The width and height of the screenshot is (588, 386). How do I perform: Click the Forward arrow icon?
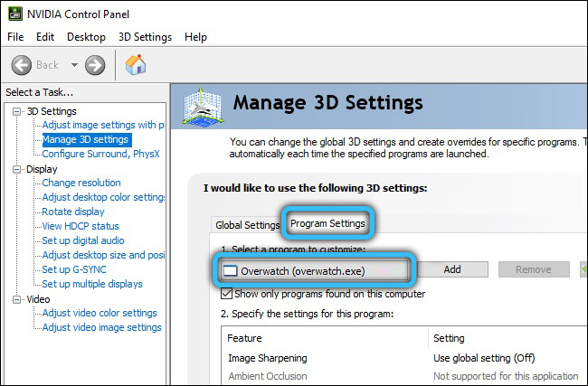(95, 65)
